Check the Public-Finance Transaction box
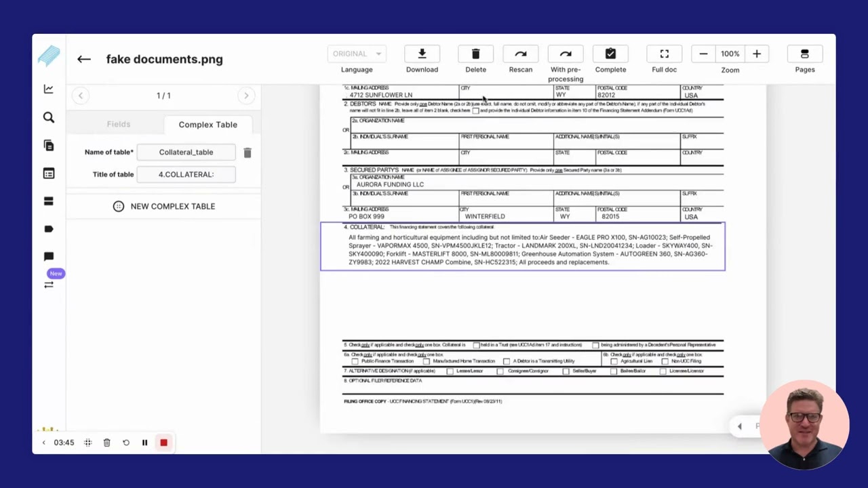The width and height of the screenshot is (868, 488). pyautogui.click(x=355, y=361)
